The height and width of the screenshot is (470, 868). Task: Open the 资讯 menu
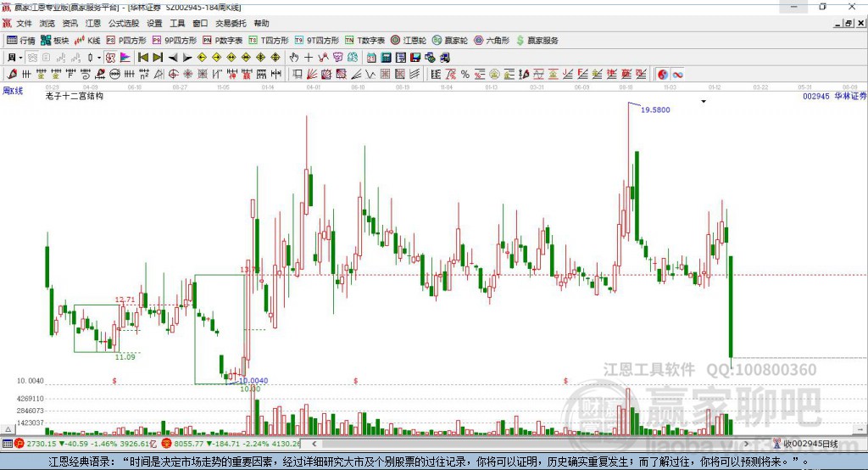(x=70, y=23)
